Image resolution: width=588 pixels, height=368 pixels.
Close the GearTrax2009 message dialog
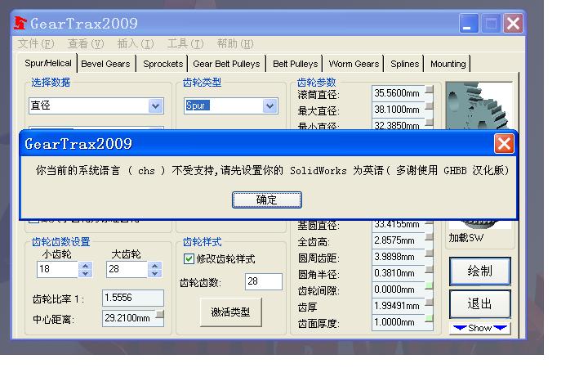[x=504, y=144]
